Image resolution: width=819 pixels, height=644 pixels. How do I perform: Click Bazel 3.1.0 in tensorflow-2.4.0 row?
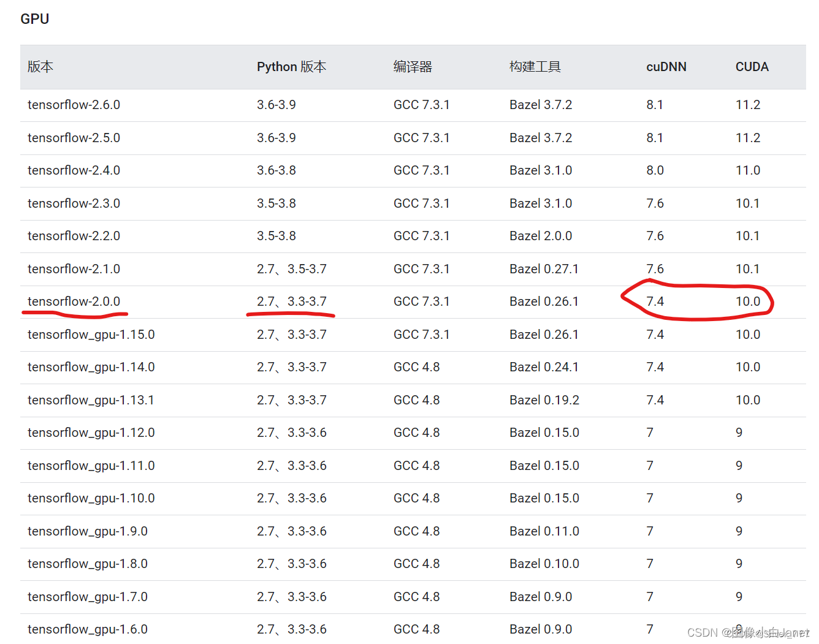541,170
